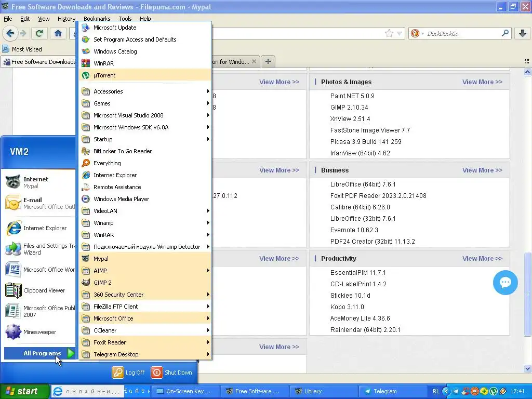
Task: Click the Shut Down button
Action: 171,372
